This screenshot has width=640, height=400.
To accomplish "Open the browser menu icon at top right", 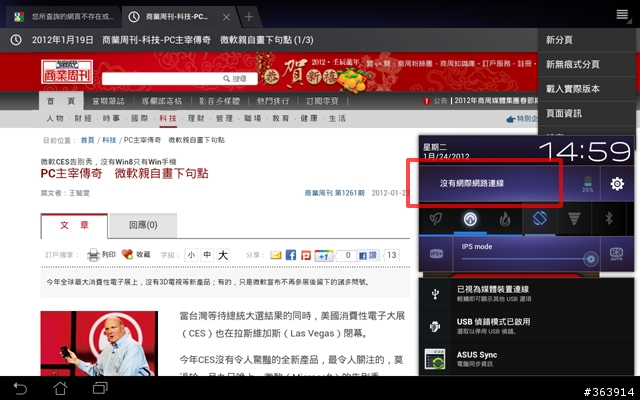I will tap(622, 15).
